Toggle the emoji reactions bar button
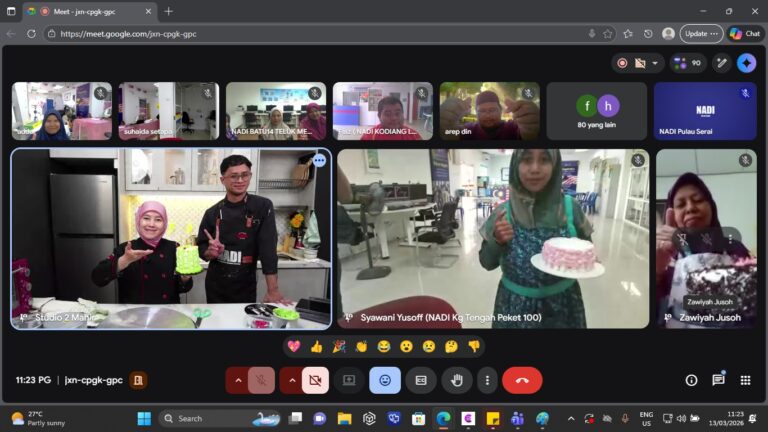The image size is (768, 432). (385, 380)
